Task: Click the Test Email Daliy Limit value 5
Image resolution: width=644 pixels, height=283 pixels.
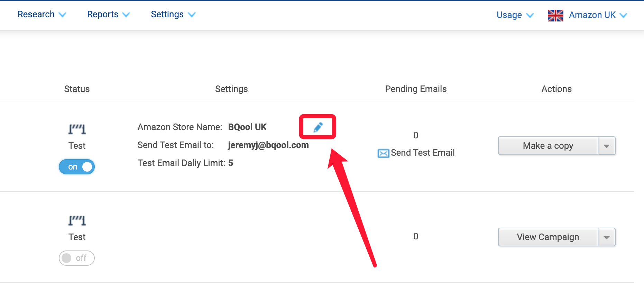Action: (231, 163)
